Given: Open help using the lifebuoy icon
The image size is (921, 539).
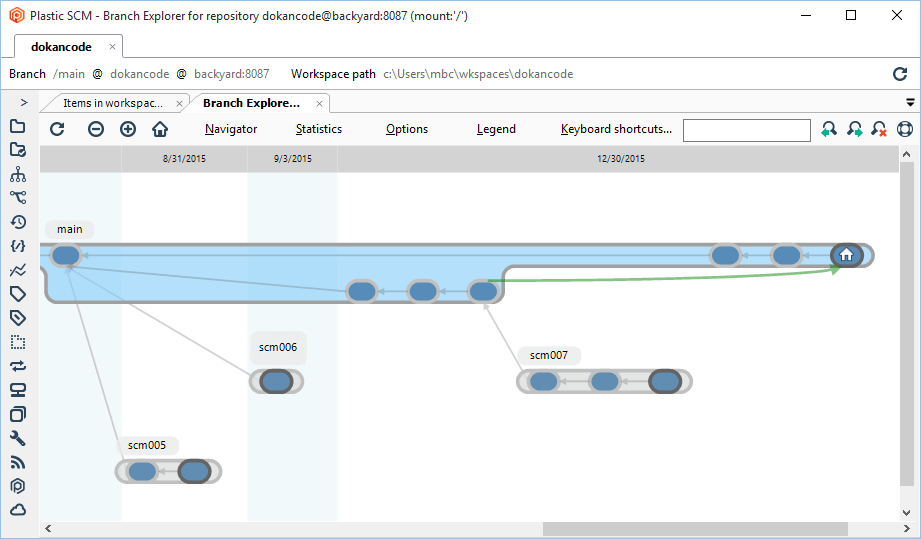Looking at the screenshot, I should pyautogui.click(x=904, y=129).
